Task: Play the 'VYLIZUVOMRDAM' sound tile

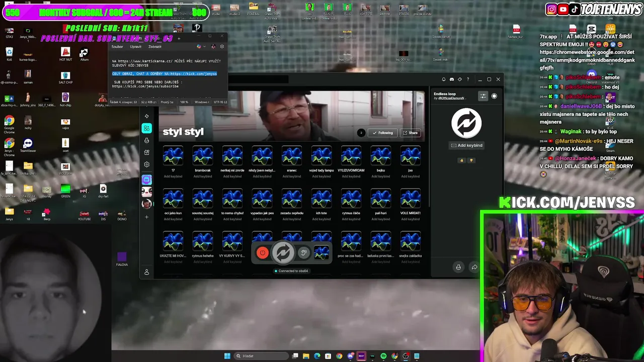Action: coord(351,156)
